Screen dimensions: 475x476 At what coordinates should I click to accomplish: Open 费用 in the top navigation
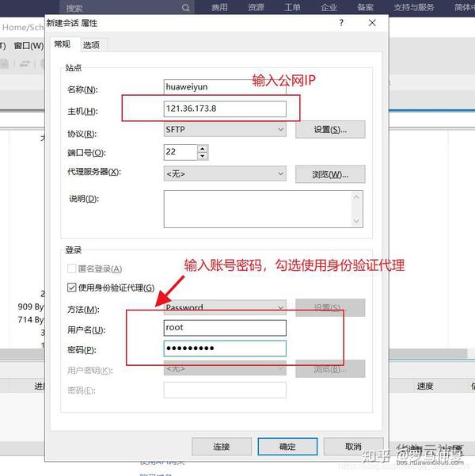coord(219,7)
